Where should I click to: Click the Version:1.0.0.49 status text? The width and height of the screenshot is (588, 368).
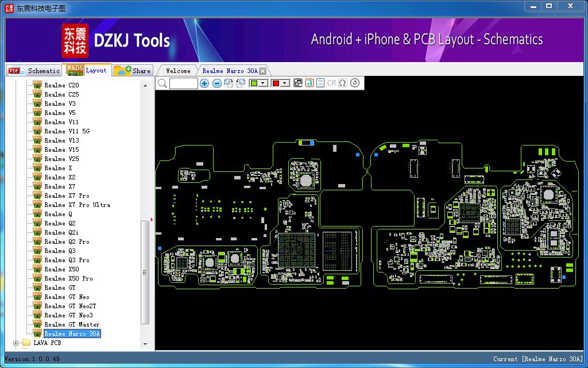point(32,359)
